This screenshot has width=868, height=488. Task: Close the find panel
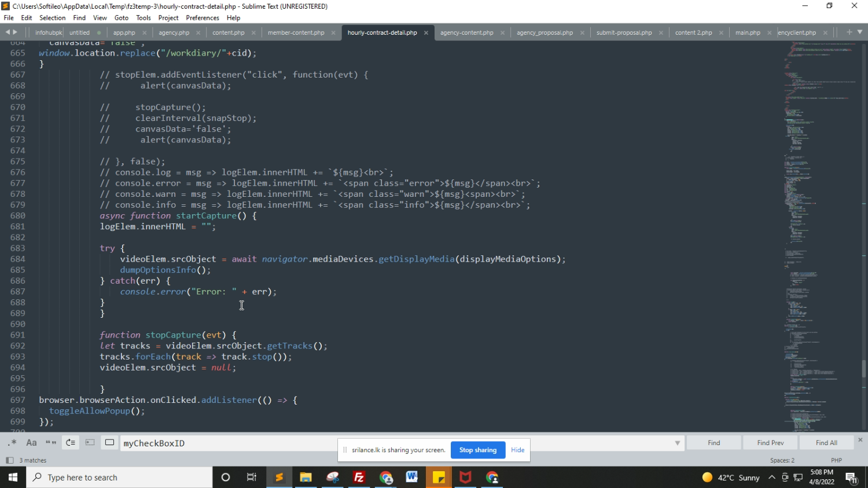(x=860, y=440)
